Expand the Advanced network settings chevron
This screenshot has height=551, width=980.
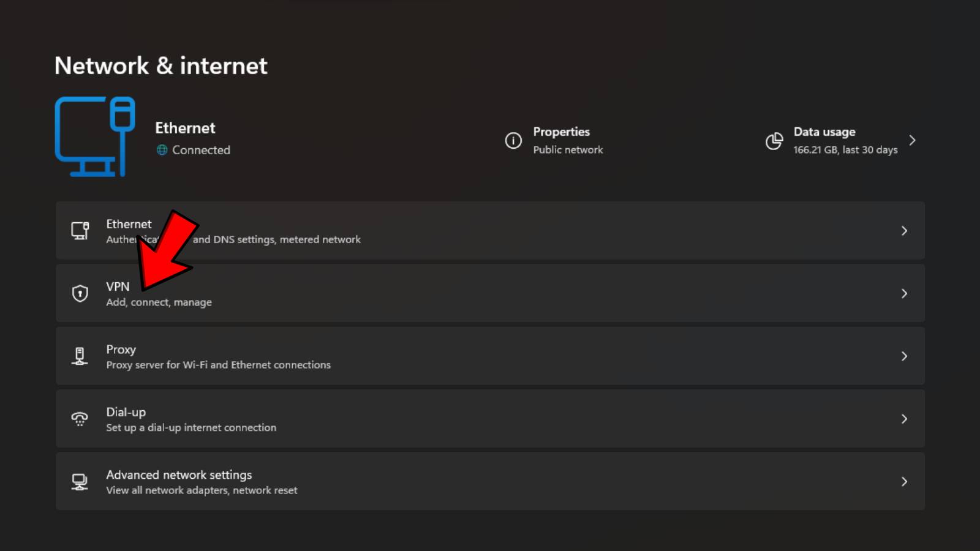(x=905, y=481)
